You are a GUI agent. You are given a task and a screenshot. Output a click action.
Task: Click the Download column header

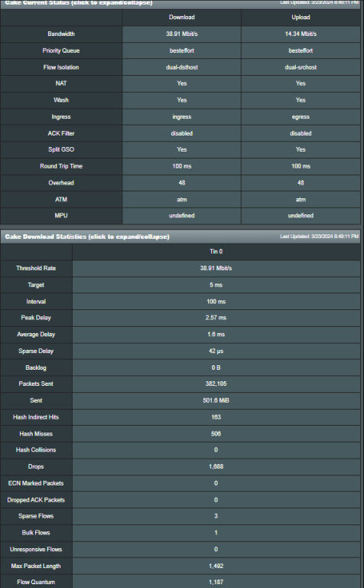(x=182, y=18)
